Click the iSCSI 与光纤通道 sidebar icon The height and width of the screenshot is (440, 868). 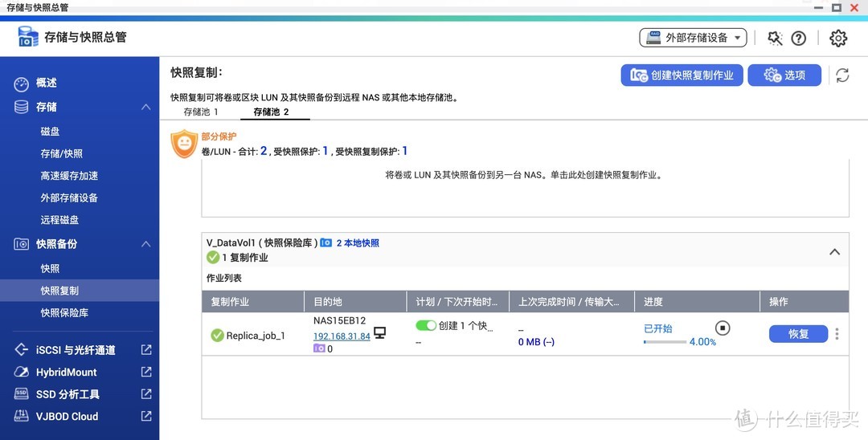coord(21,349)
